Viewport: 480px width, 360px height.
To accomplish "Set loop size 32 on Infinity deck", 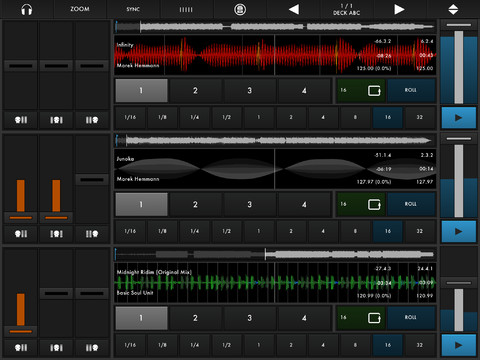I will pos(420,117).
